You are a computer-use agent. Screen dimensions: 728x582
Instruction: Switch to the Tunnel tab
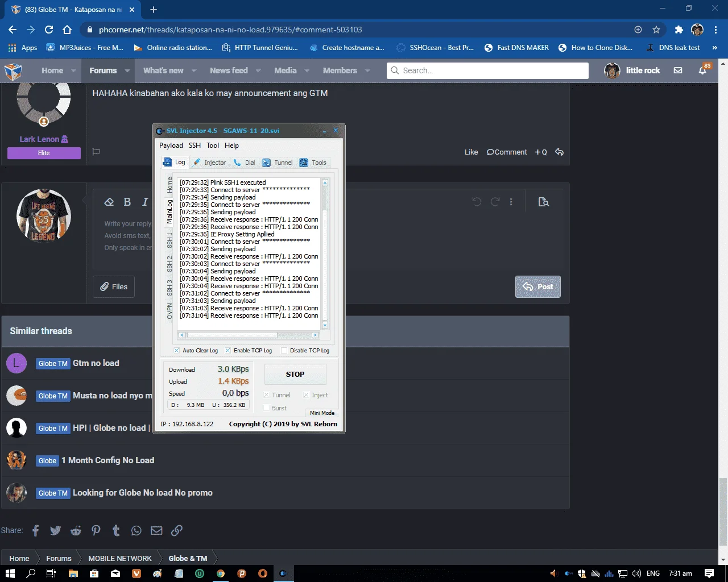click(278, 163)
